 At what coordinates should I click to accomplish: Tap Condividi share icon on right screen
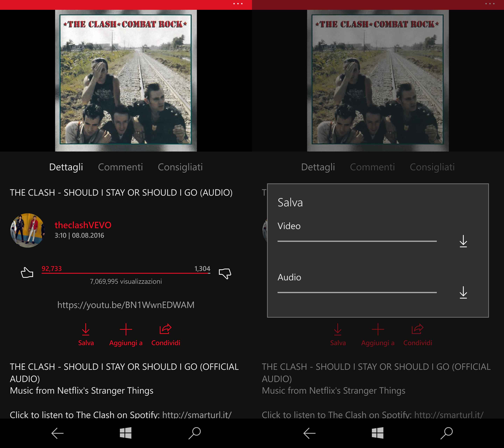pyautogui.click(x=417, y=329)
